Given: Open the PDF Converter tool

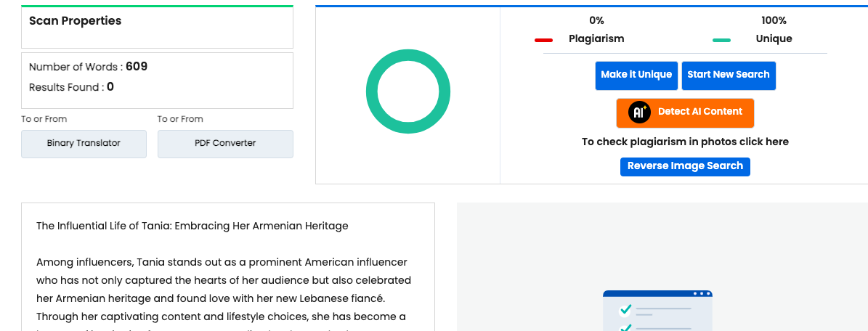Looking at the screenshot, I should [225, 144].
